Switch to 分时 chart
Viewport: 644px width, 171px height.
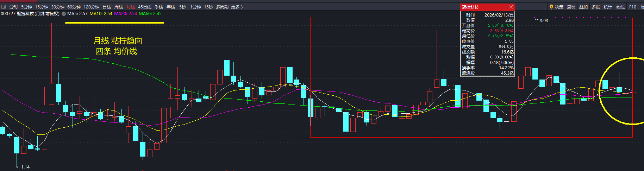pyautogui.click(x=14, y=7)
